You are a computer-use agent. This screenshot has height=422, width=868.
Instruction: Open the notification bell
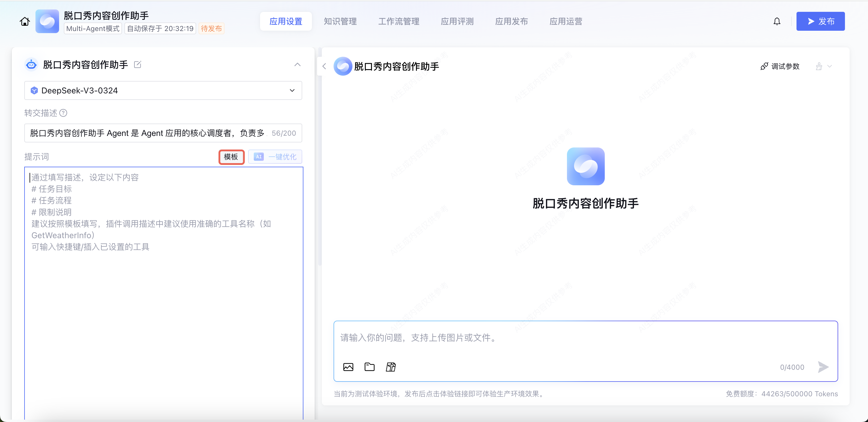tap(777, 22)
